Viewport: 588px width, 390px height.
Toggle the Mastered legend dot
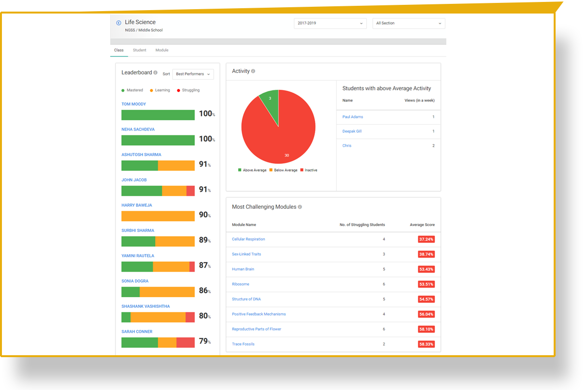click(x=123, y=90)
